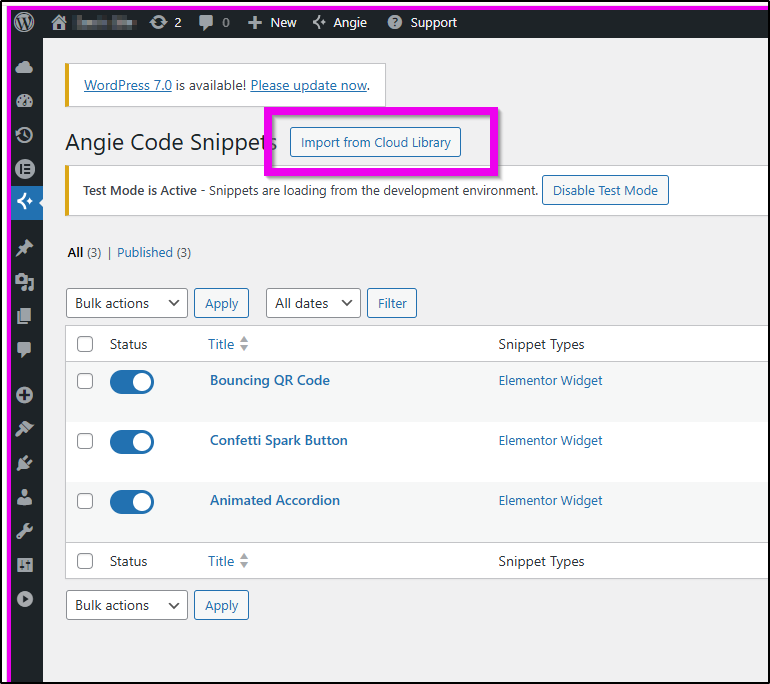Open the Media icon in sidebar

24,282
